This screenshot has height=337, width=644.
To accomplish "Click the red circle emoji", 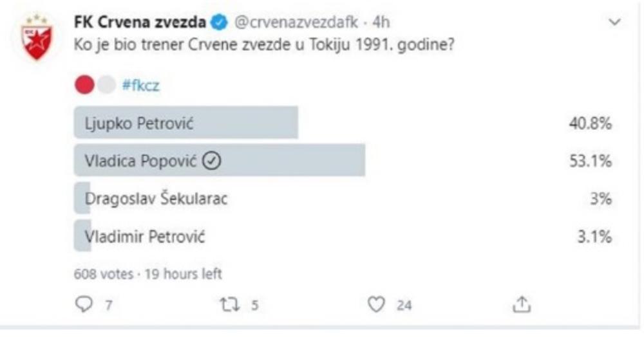I will pyautogui.click(x=84, y=86).
